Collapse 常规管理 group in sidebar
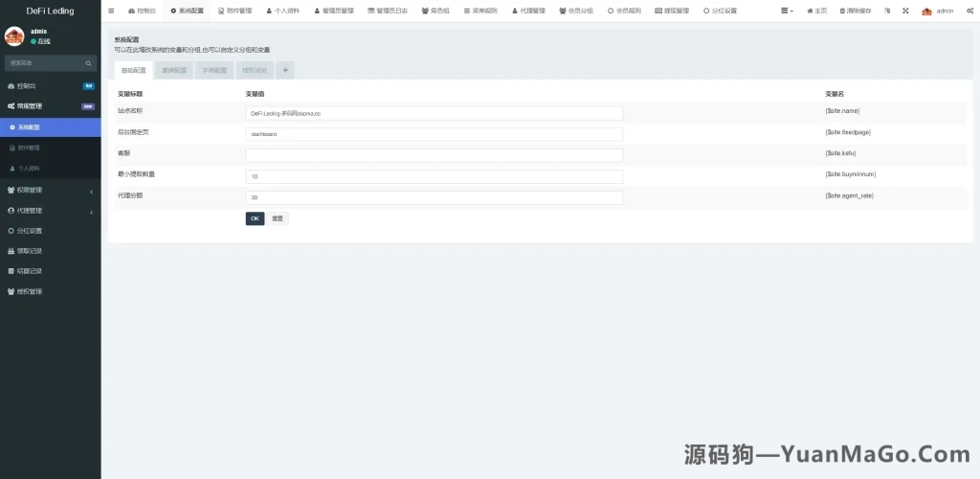This screenshot has height=479, width=980. point(50,106)
